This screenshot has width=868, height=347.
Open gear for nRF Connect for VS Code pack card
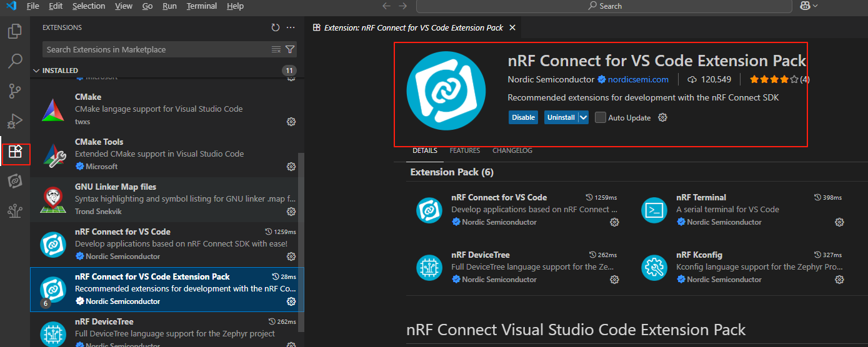point(615,222)
